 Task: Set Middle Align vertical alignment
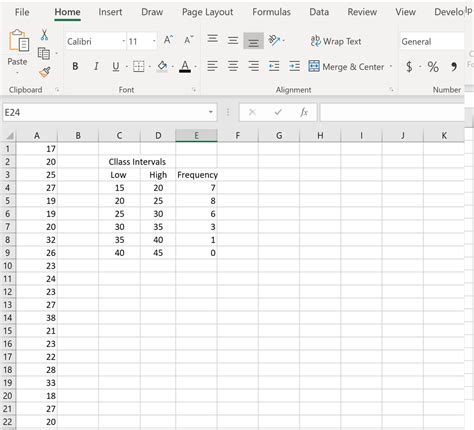[x=233, y=40]
